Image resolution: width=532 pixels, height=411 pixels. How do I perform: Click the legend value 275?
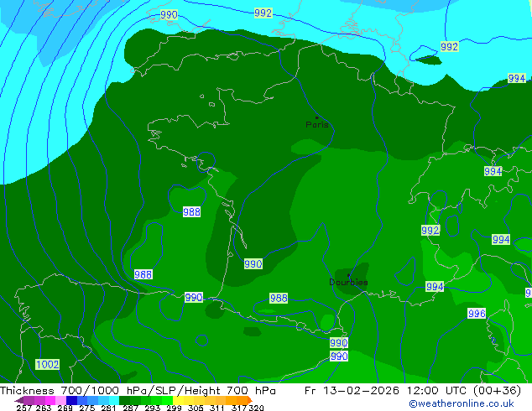pyautogui.click(x=87, y=408)
